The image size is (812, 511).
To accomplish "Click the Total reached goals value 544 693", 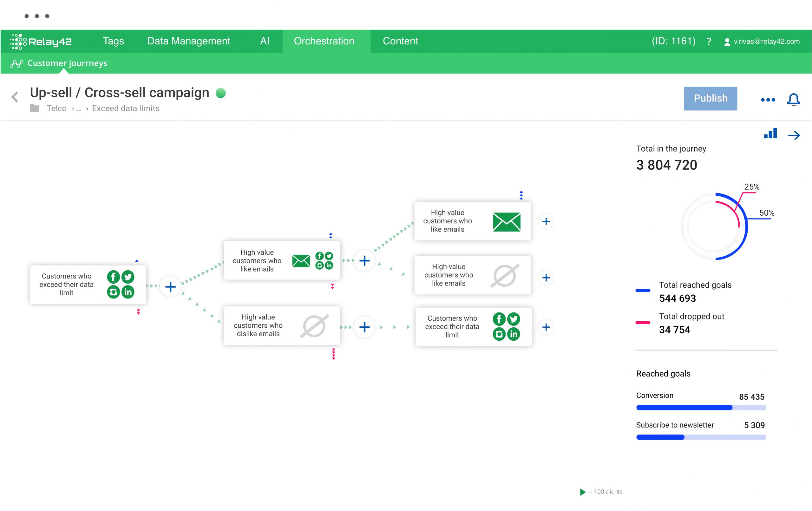I will [677, 298].
